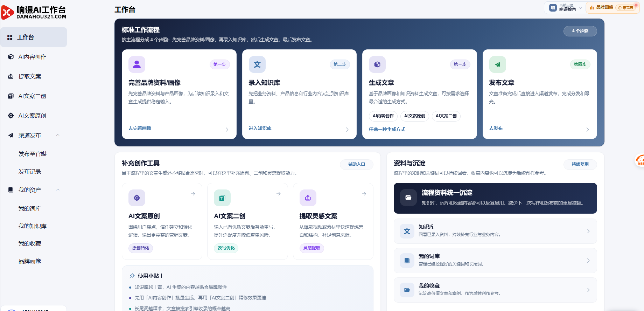Screen dimensions: 644x311
Task: Click the AI内容创作 chip on 生成文章 card
Action: 383,116
